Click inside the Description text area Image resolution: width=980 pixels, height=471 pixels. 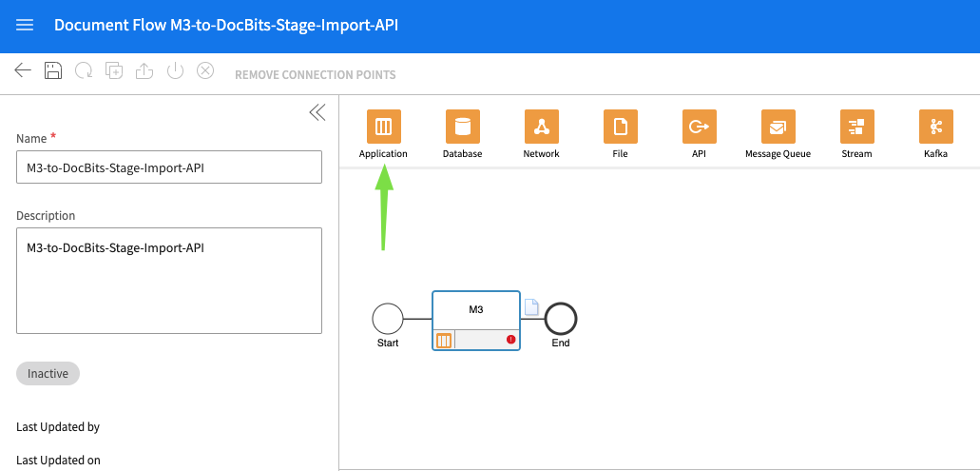pyautogui.click(x=169, y=281)
